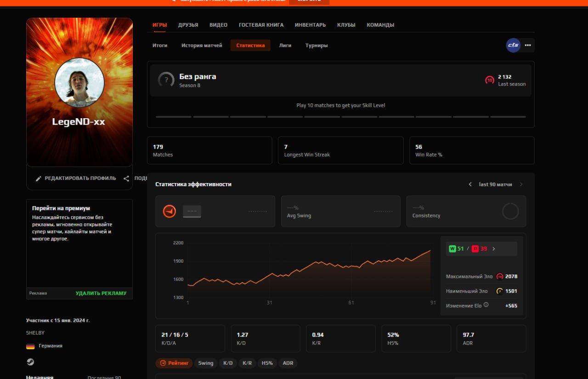The height and width of the screenshot is (379, 588).
Task: Click the skill level progress bar
Action: 341,117
